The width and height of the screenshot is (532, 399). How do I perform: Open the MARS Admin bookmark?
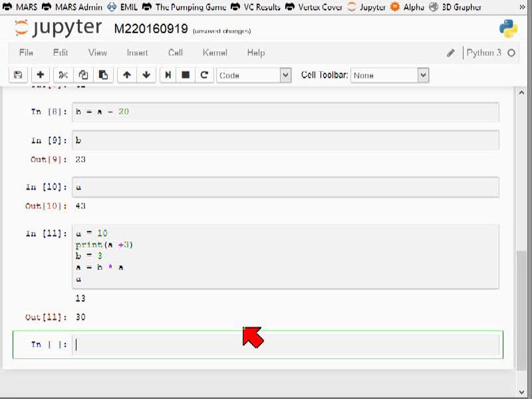click(72, 7)
